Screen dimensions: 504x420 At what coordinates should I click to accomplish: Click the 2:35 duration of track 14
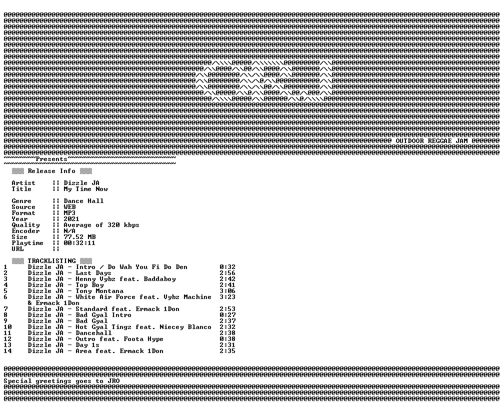(x=227, y=351)
